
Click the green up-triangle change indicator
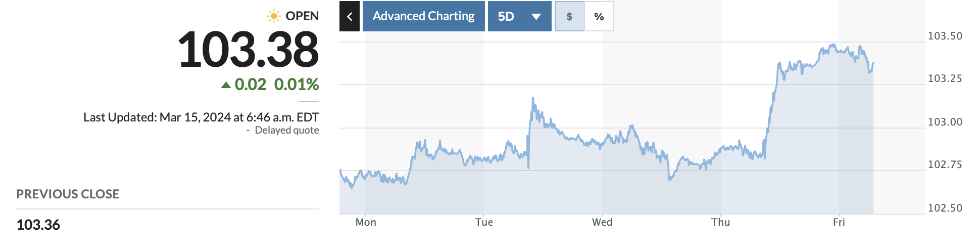226,85
